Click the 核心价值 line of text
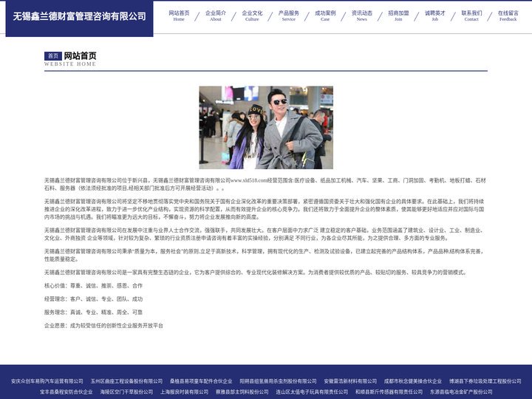The image size is (532, 399). coord(93,286)
